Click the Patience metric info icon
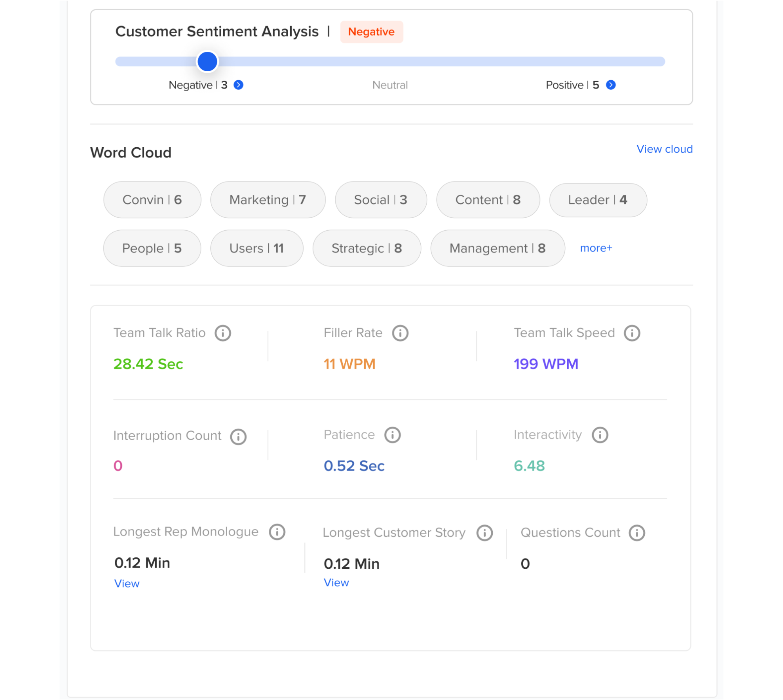The width and height of the screenshot is (783, 700). (391, 434)
